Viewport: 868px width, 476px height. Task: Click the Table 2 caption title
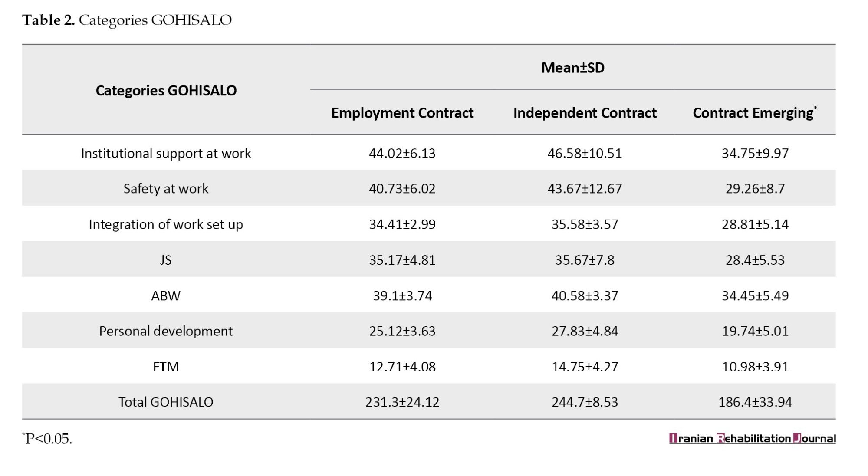[x=127, y=20]
